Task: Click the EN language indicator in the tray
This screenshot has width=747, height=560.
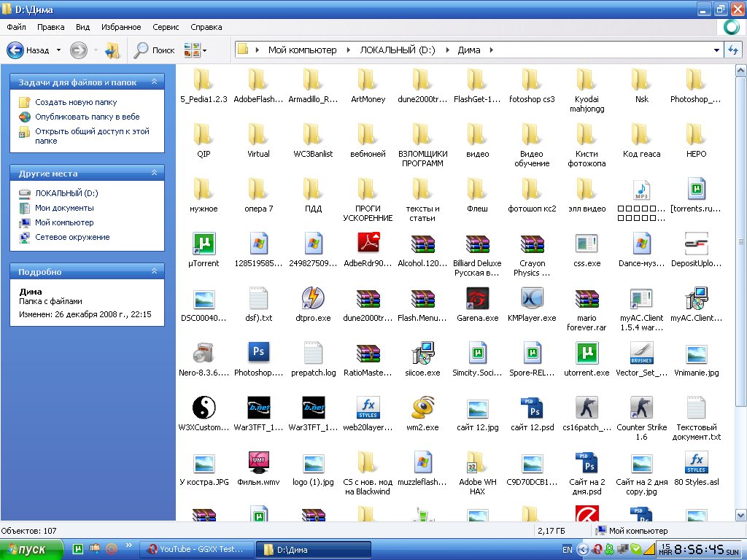Action: click(x=567, y=550)
